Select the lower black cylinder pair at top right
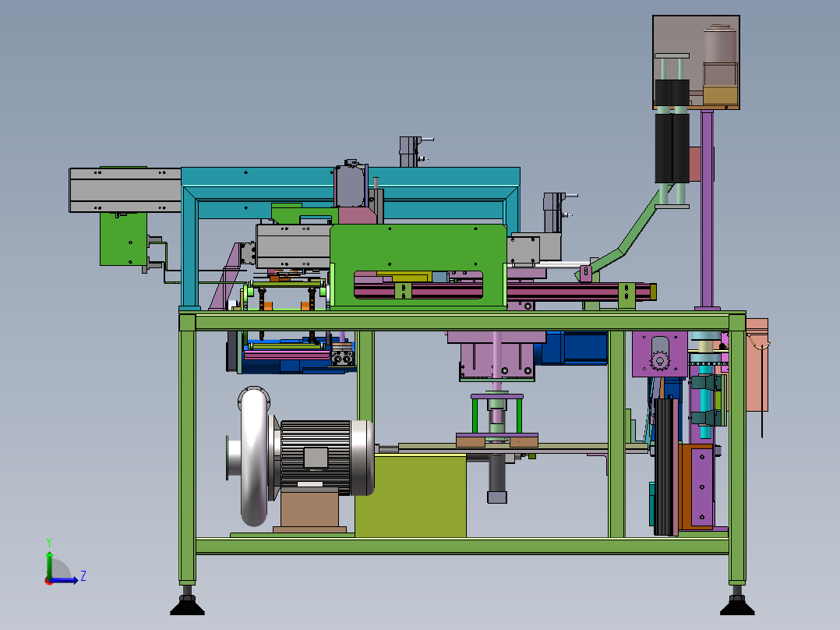The height and width of the screenshot is (630, 840). [x=672, y=148]
